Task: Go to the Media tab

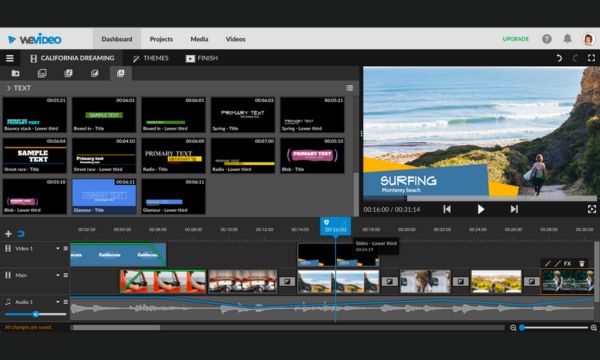Action: [199, 39]
